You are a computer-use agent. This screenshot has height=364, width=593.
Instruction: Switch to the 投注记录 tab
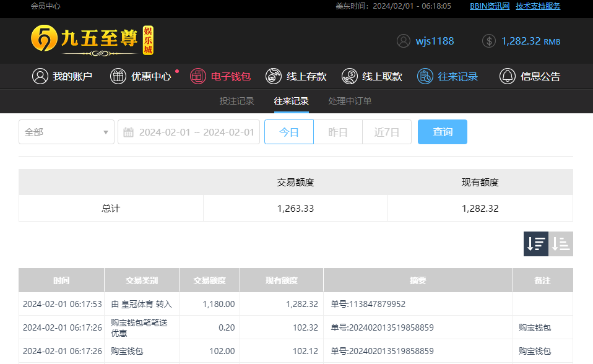236,101
